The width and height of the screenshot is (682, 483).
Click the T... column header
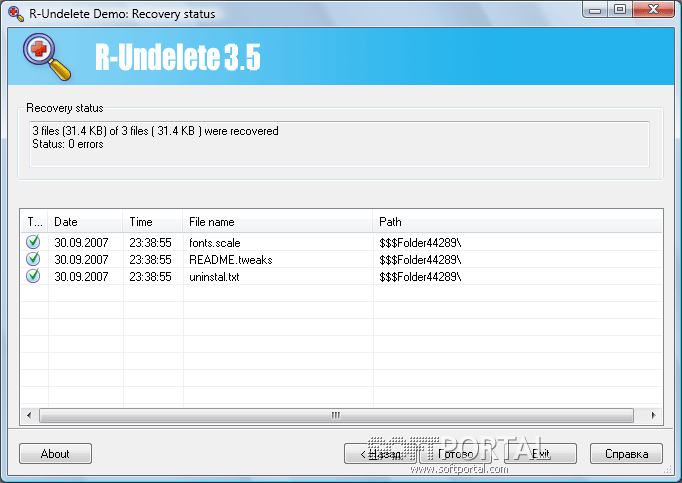coord(34,222)
